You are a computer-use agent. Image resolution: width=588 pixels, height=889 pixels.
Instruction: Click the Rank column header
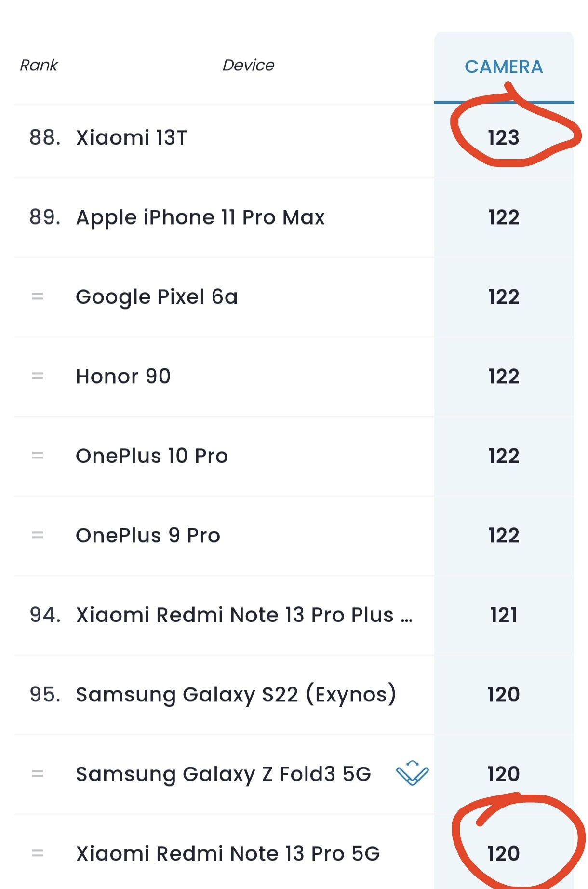coord(39,65)
